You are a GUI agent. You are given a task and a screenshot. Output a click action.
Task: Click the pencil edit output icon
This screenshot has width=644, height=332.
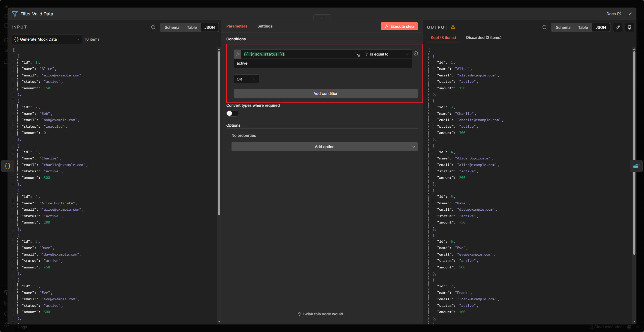pyautogui.click(x=618, y=27)
